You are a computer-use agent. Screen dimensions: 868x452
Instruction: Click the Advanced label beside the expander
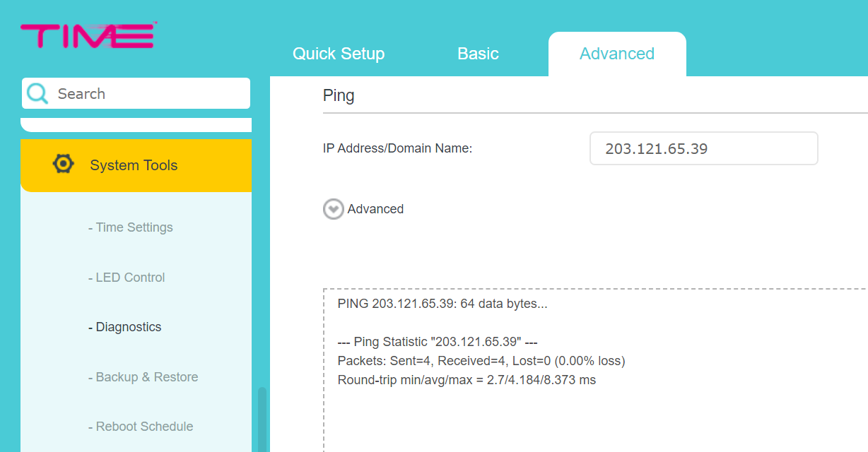pos(375,209)
